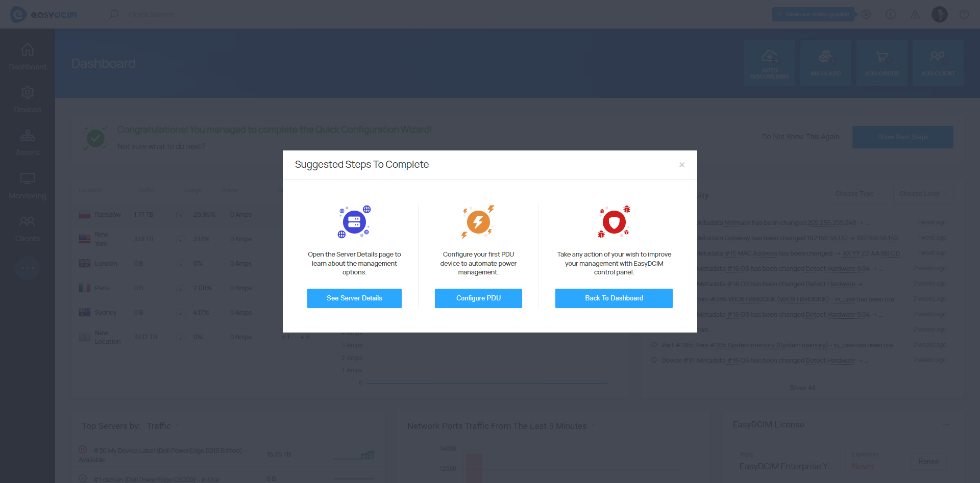
Task: Sort by Traffic column header
Action: click(146, 190)
